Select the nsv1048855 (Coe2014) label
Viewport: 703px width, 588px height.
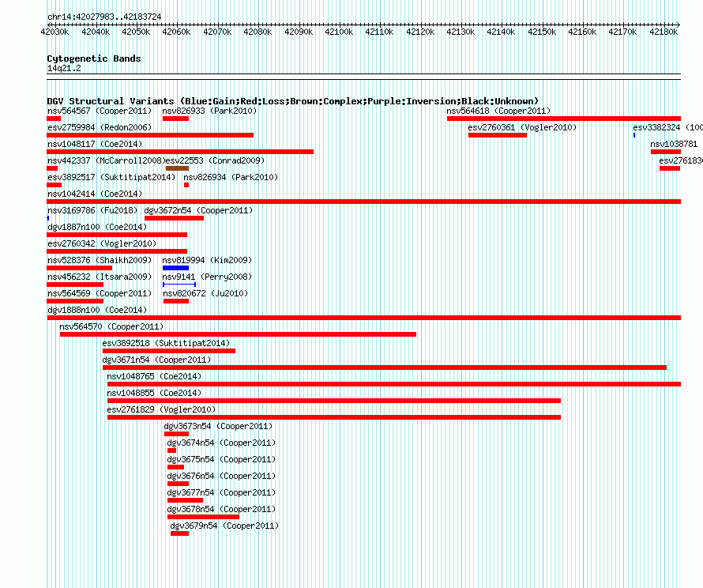(x=154, y=393)
